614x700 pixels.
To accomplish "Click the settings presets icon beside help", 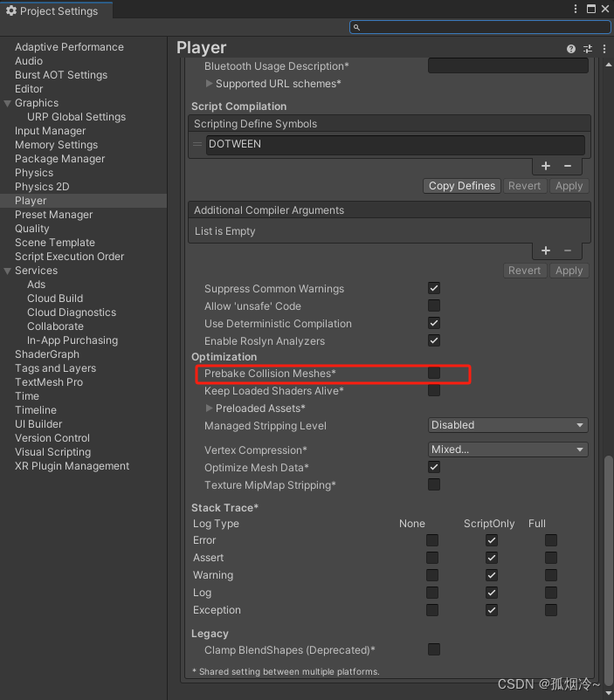I will pos(587,48).
